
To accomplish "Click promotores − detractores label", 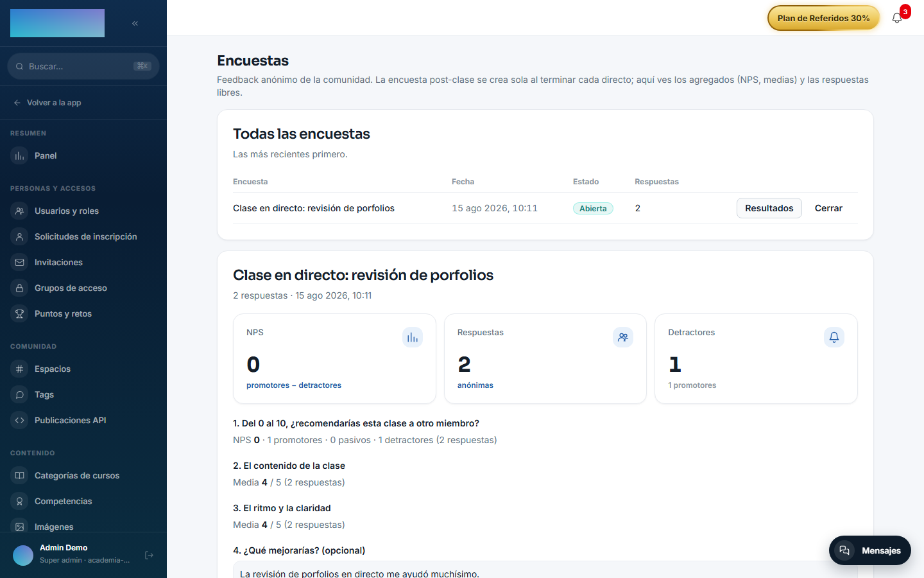I will coord(294,385).
